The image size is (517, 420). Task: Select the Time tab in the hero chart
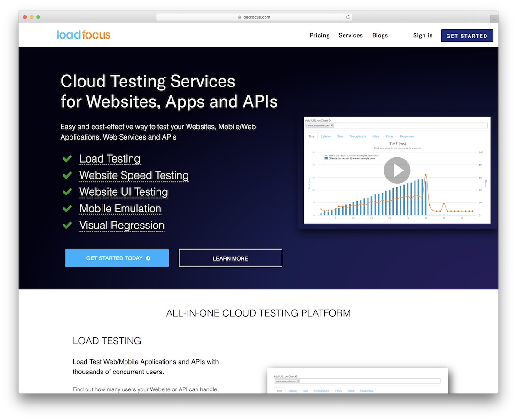(x=311, y=136)
